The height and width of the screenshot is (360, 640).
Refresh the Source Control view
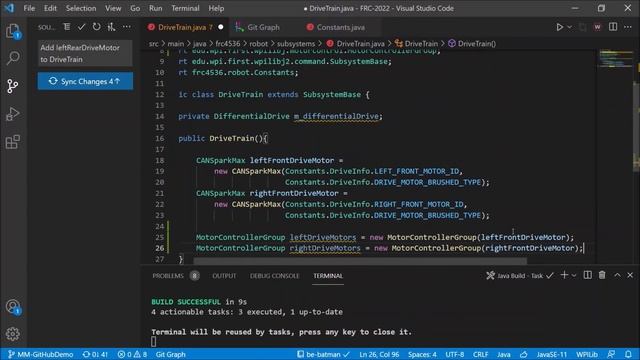coord(96,27)
